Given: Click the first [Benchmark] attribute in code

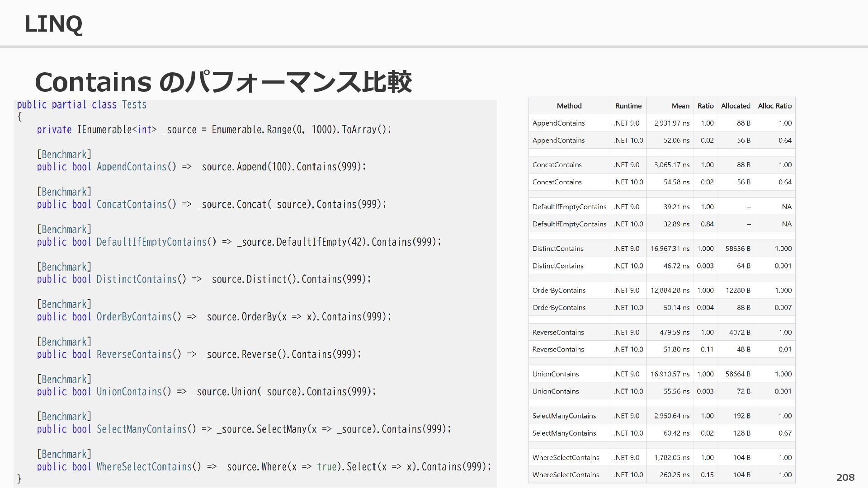Looking at the screenshot, I should [x=64, y=155].
